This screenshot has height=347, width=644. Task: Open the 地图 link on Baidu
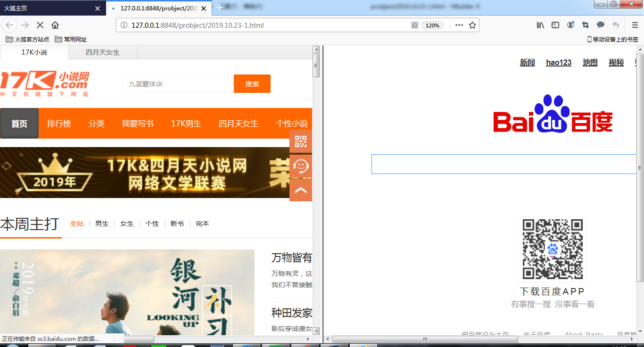[x=590, y=62]
